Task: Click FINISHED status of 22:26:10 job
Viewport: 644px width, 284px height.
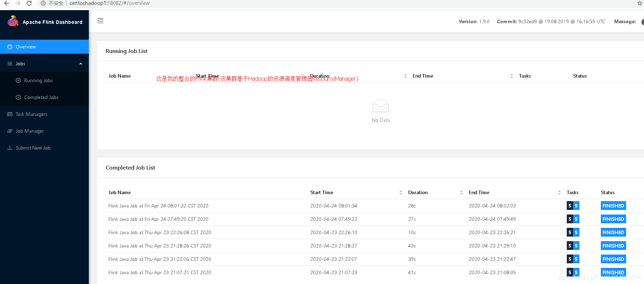Action: (613, 232)
